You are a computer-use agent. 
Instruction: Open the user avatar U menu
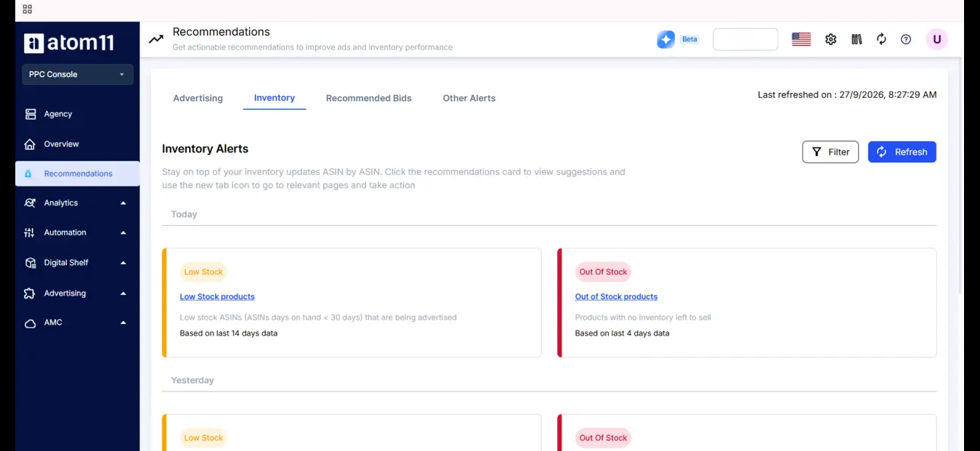[937, 39]
